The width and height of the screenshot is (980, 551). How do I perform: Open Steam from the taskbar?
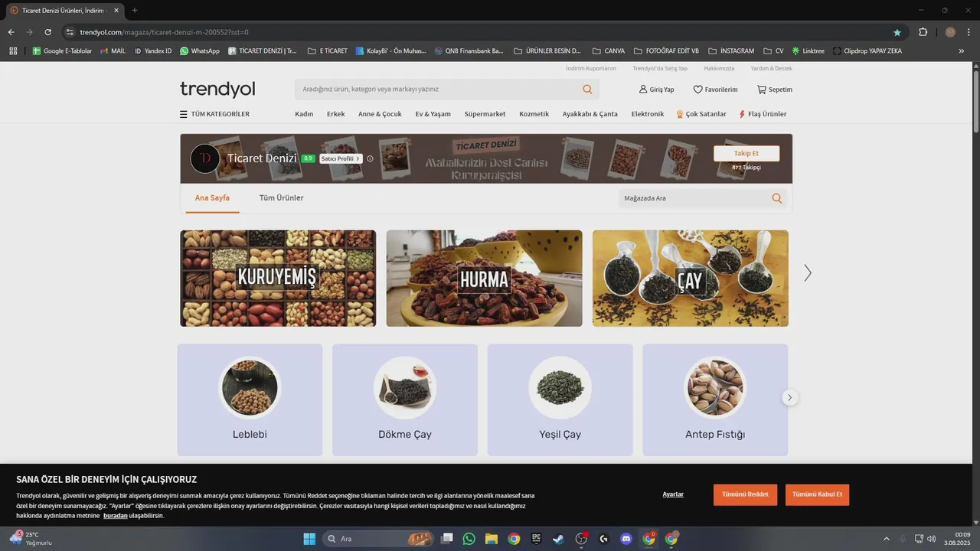point(559,539)
